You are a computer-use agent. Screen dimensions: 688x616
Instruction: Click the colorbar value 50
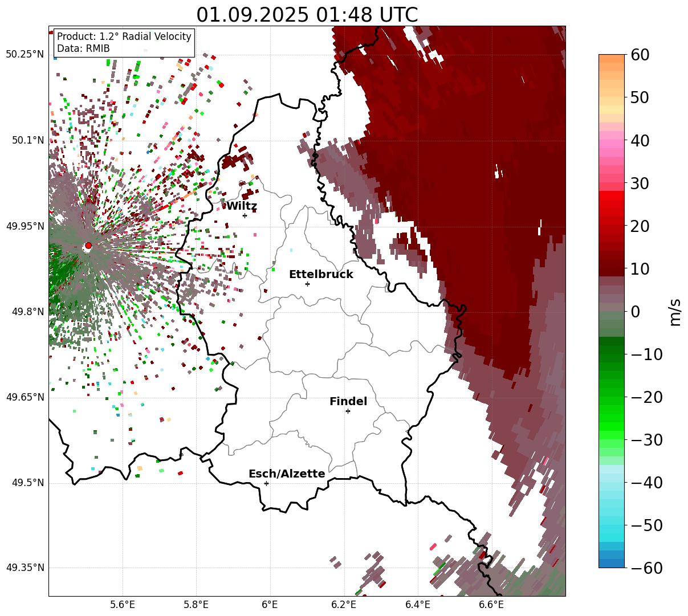[640, 97]
